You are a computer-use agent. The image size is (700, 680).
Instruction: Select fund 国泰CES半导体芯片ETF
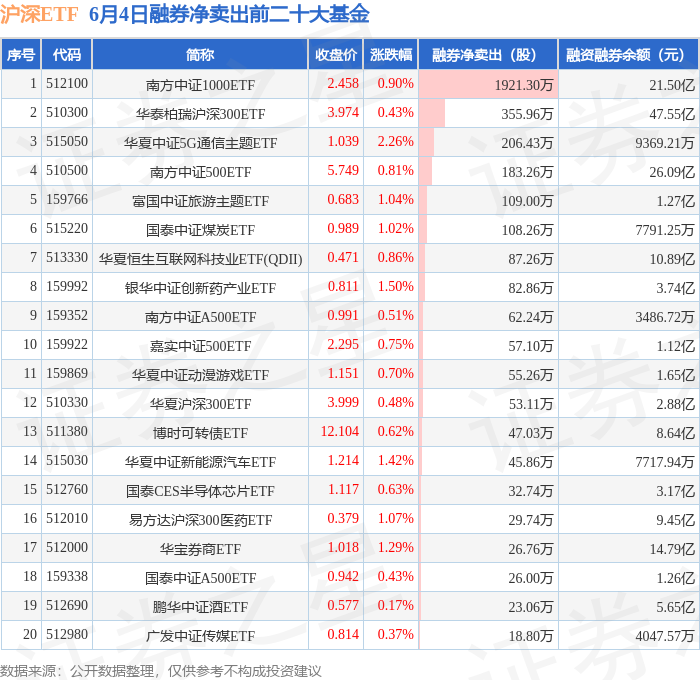pos(200,491)
